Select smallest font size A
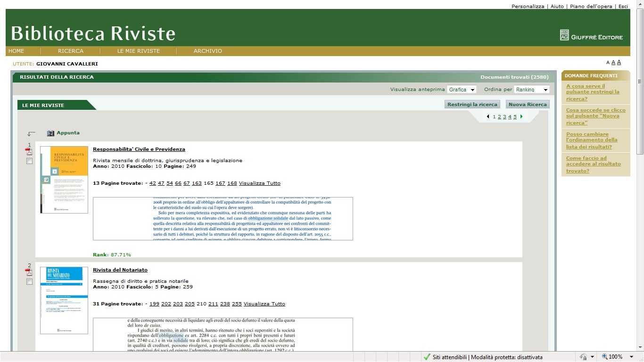Screen dimensions: 644x362 click(608, 63)
